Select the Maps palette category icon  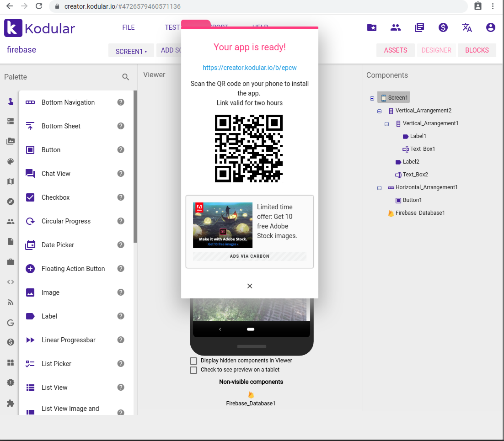click(x=11, y=181)
